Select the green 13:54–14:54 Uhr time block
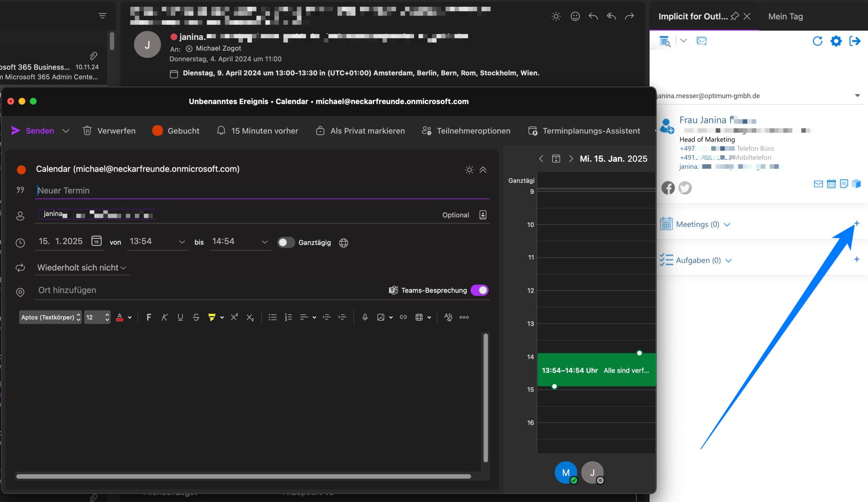 point(596,370)
